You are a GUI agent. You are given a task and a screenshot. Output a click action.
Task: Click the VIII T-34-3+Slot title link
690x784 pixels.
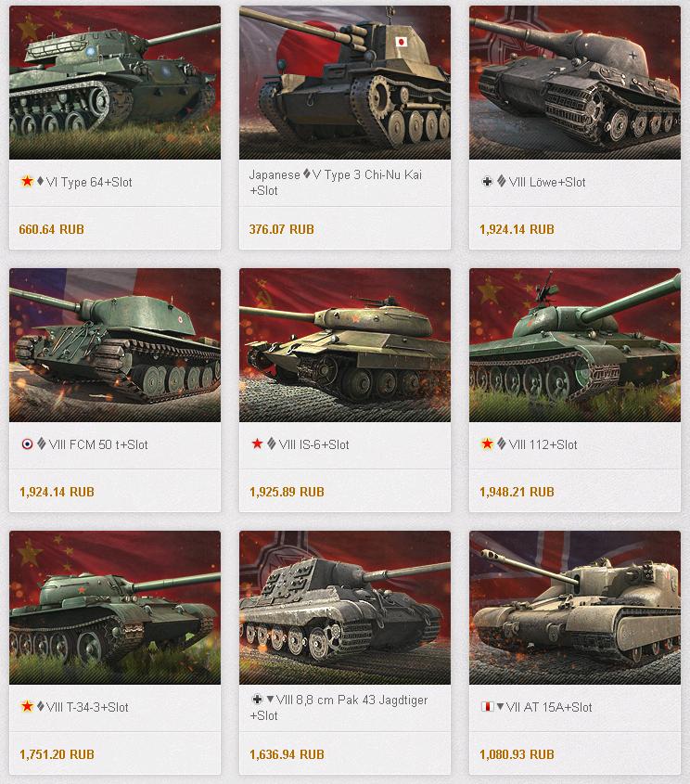point(87,707)
